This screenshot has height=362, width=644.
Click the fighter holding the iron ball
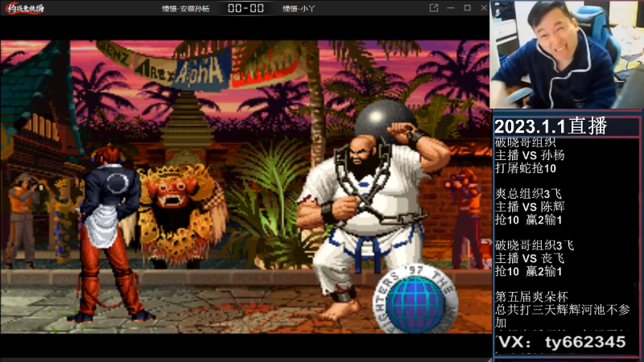tap(372, 212)
